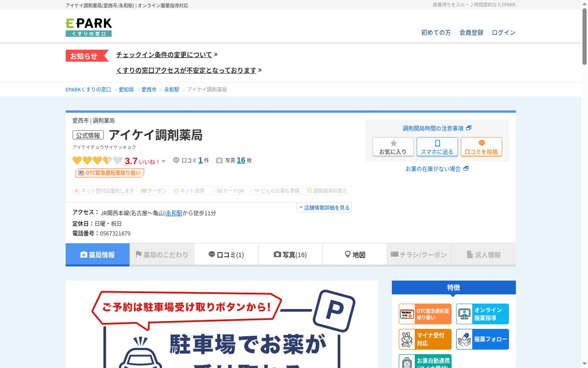The image size is (588, 368).
Task: Go to 永和駅 breadcrumb
Action: 172,90
